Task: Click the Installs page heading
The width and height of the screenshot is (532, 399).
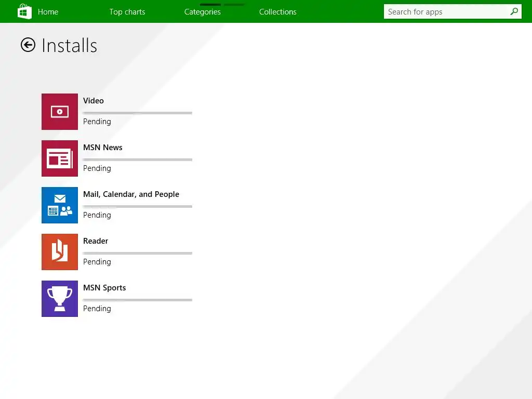Action: click(x=70, y=46)
